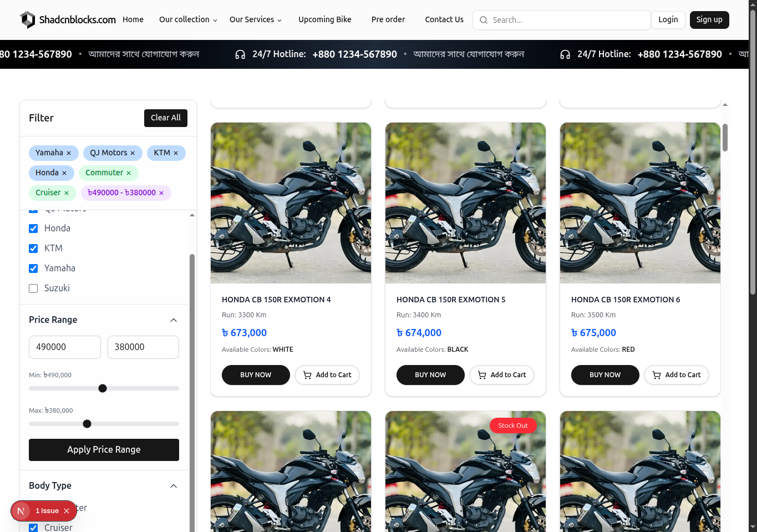The width and height of the screenshot is (757, 532).
Task: Click the product list scrollbar thumb
Action: coord(725,137)
